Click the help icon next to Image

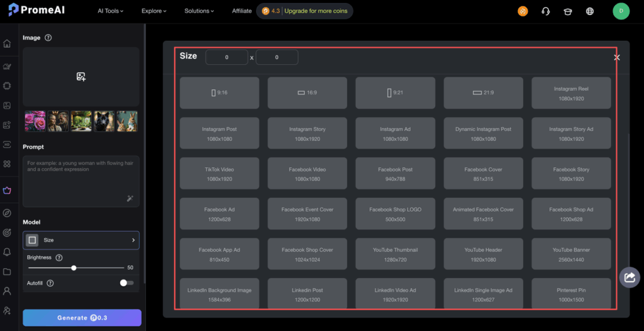(48, 38)
